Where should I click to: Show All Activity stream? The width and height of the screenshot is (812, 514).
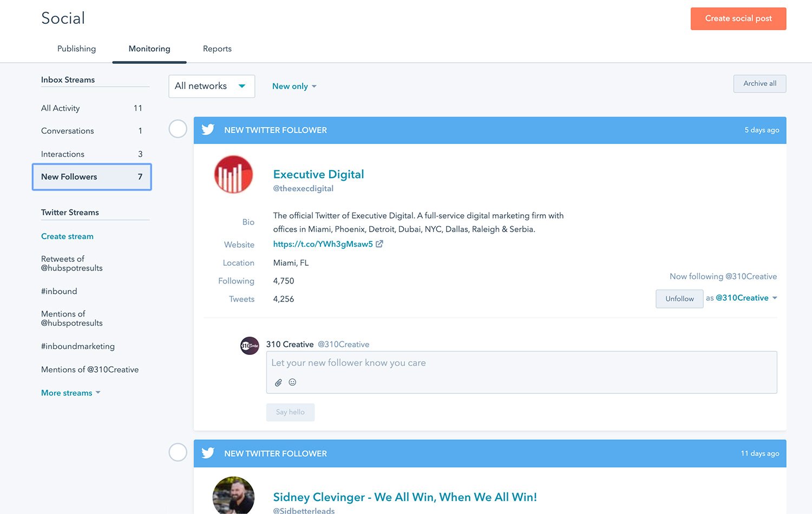tap(91, 108)
